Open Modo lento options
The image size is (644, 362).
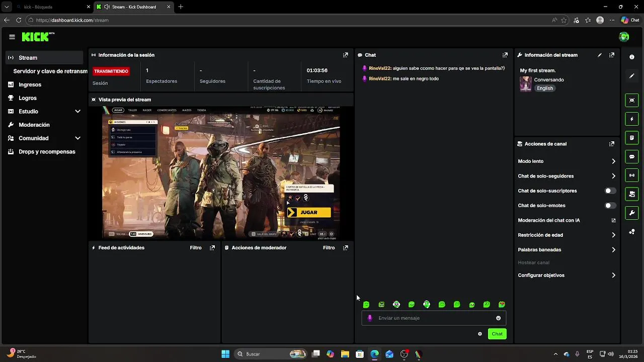tap(567, 161)
